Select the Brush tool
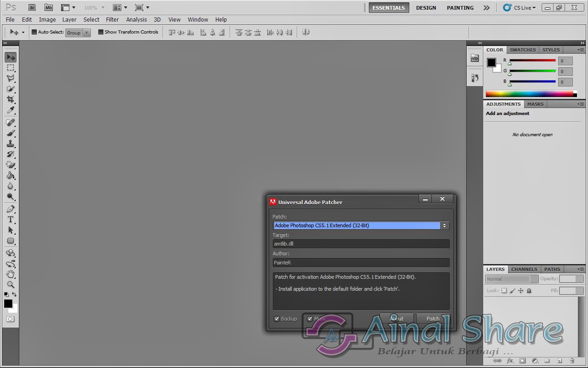This screenshot has width=588, height=368. tap(11, 133)
